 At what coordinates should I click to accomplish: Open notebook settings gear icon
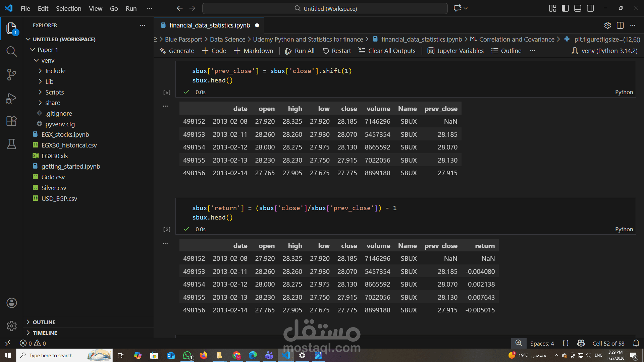(607, 25)
